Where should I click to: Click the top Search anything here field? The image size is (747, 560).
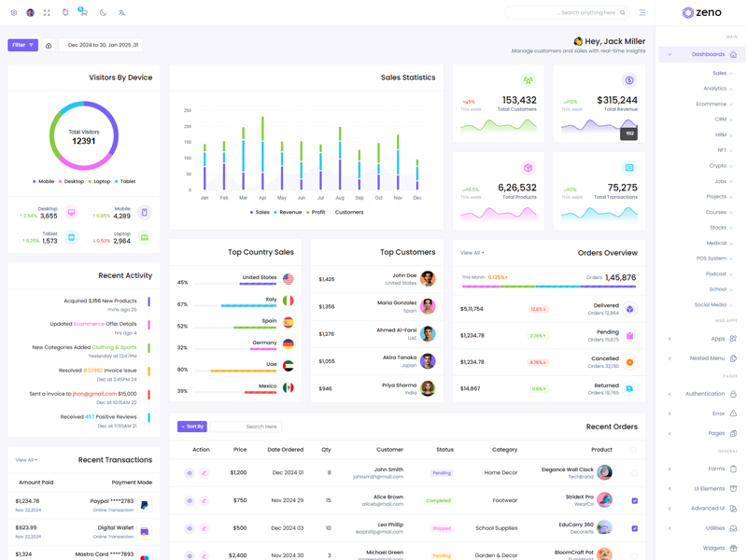click(565, 13)
